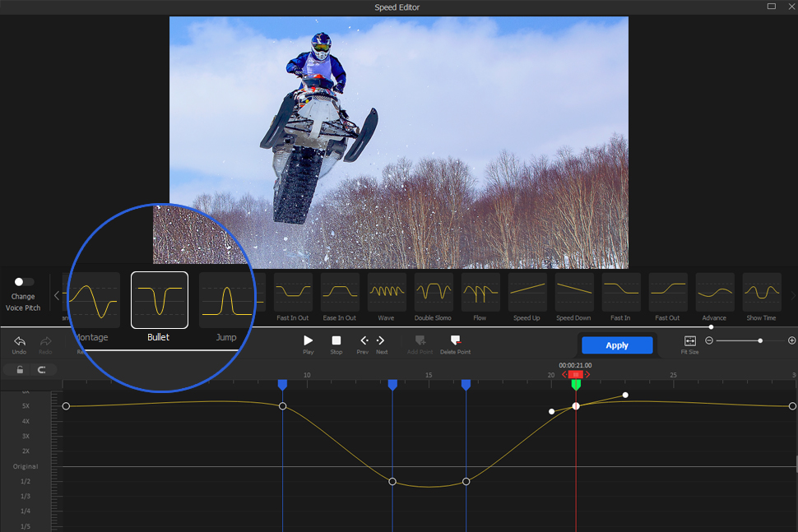Toggle the Change Voice Pitch switch

(22, 281)
